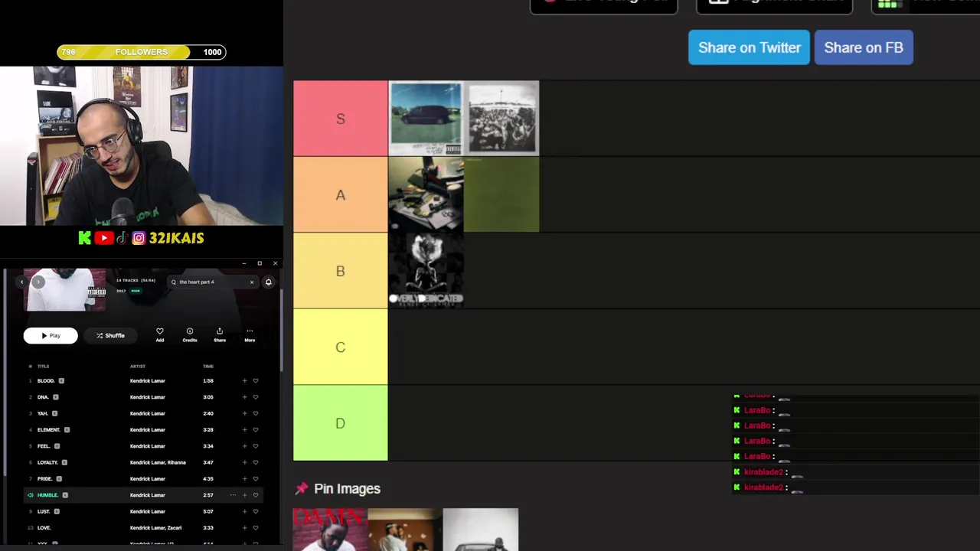Open the album More menu
This screenshot has width=980, height=551.
[250, 334]
